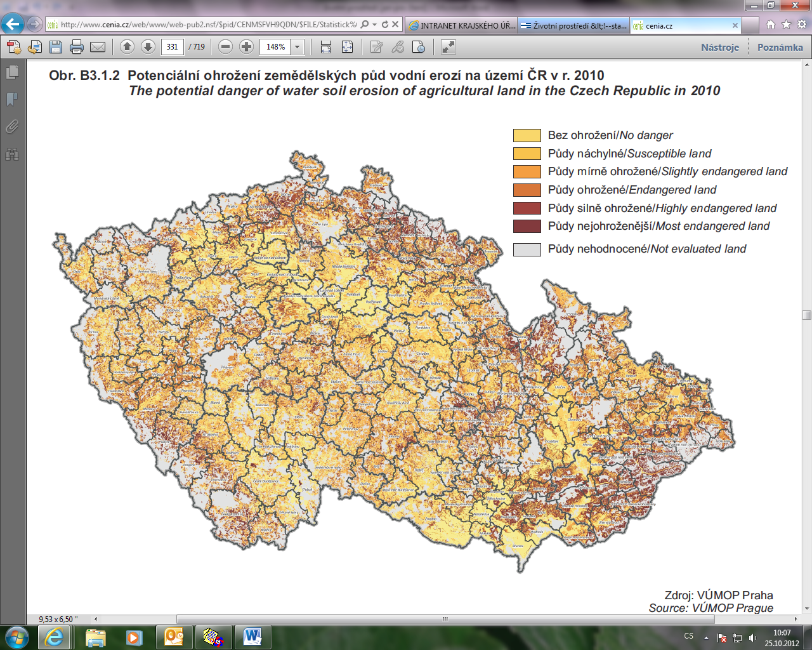Click the horizontal scrollbar right arrow

pyautogui.click(x=796, y=619)
